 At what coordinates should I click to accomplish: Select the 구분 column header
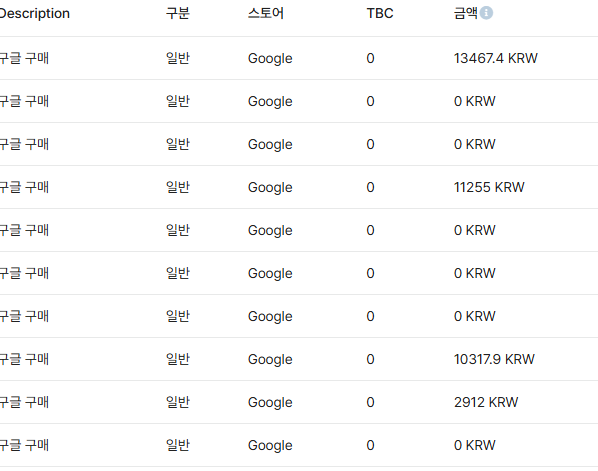pyautogui.click(x=178, y=13)
